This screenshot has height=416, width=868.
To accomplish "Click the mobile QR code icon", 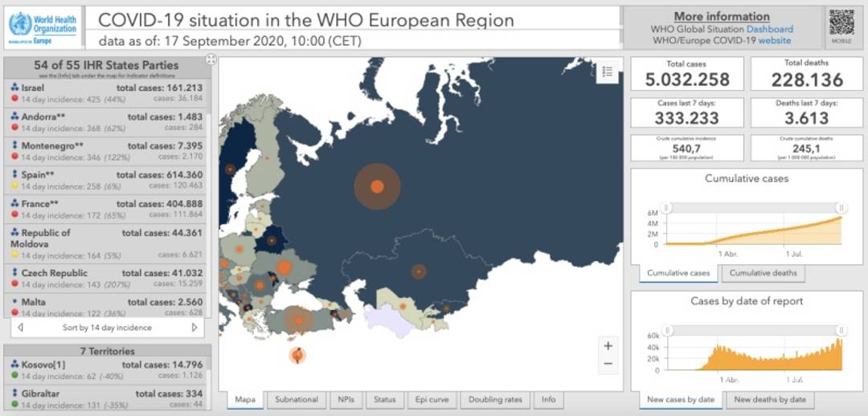I will click(x=841, y=27).
